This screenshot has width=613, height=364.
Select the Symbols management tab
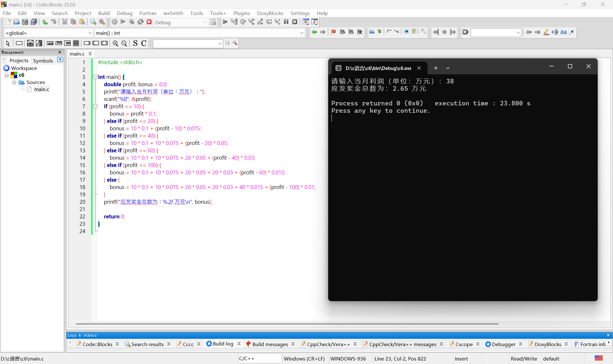(x=43, y=61)
